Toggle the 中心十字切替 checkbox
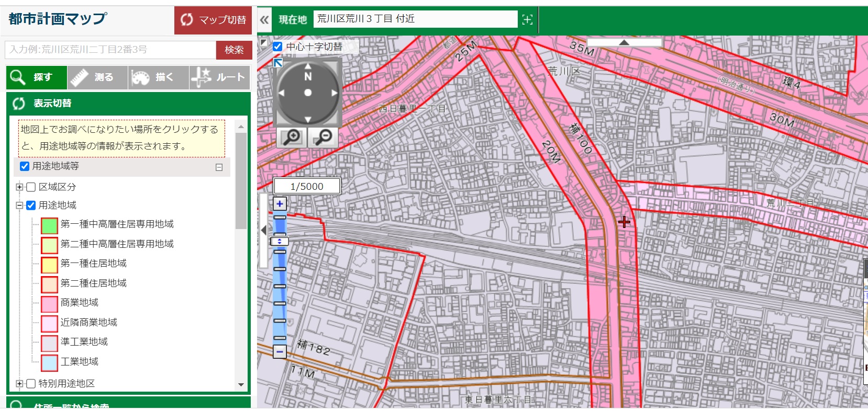 (x=278, y=47)
